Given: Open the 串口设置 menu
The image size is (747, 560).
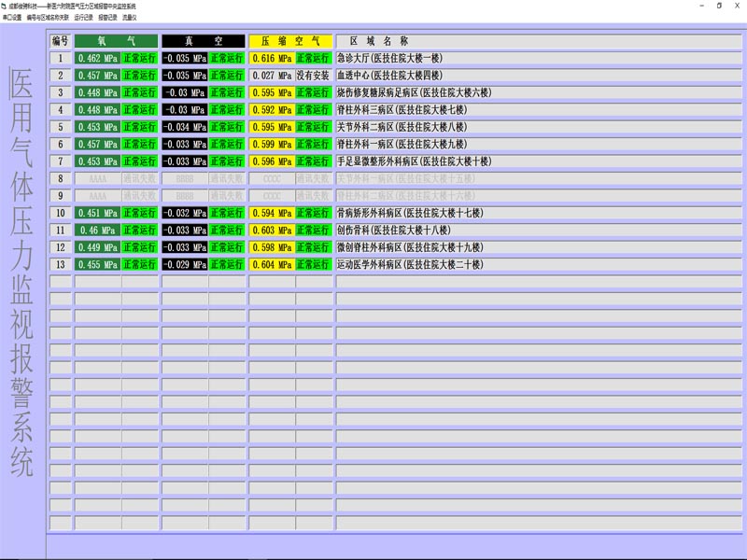Looking at the screenshot, I should click(13, 17).
